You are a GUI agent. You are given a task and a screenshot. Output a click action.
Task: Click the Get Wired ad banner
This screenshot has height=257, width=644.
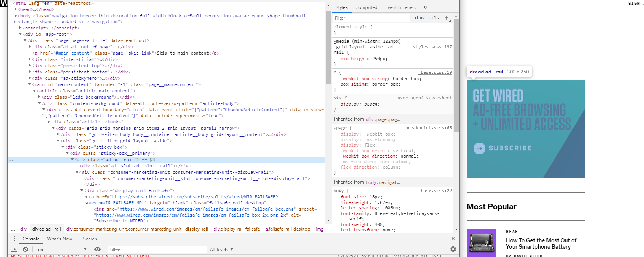pyautogui.click(x=525, y=129)
